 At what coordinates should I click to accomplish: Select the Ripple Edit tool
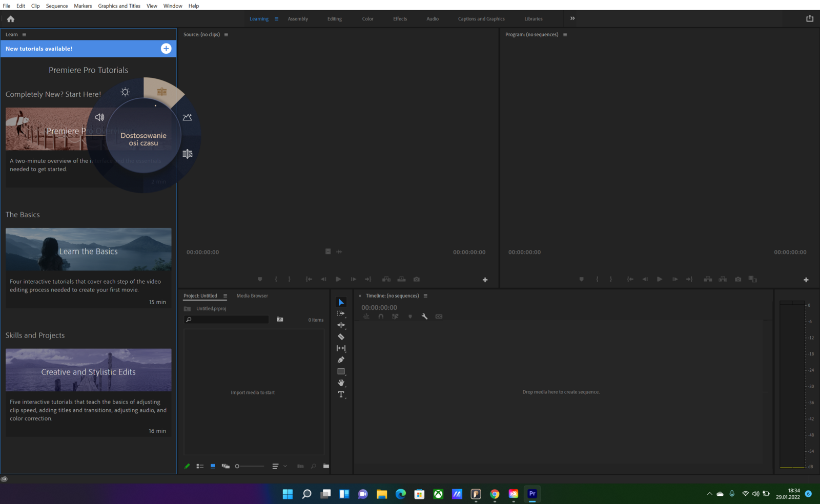coord(341,325)
